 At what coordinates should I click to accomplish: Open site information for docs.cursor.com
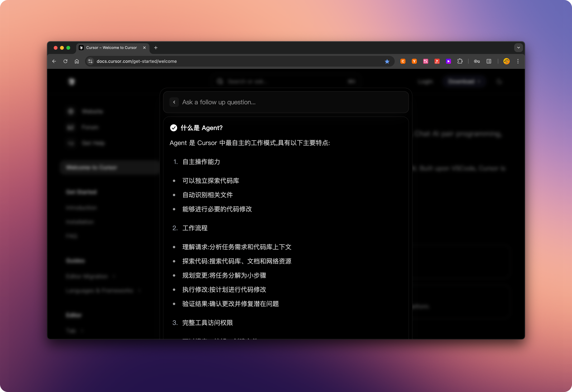click(90, 61)
